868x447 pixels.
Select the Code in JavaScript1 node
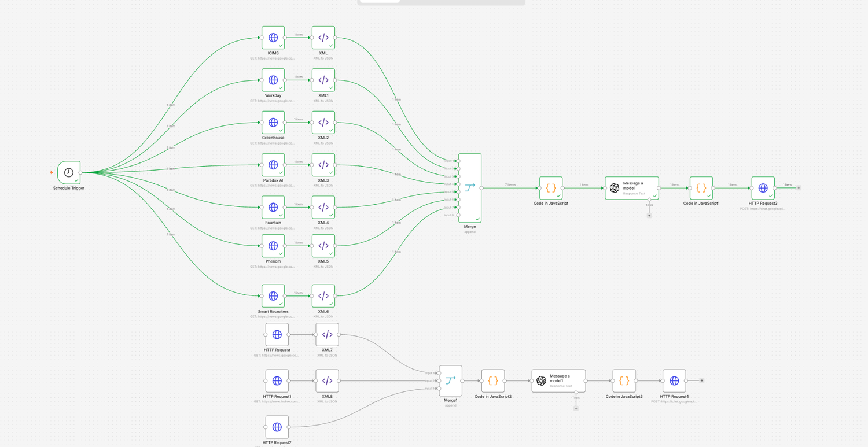701,188
